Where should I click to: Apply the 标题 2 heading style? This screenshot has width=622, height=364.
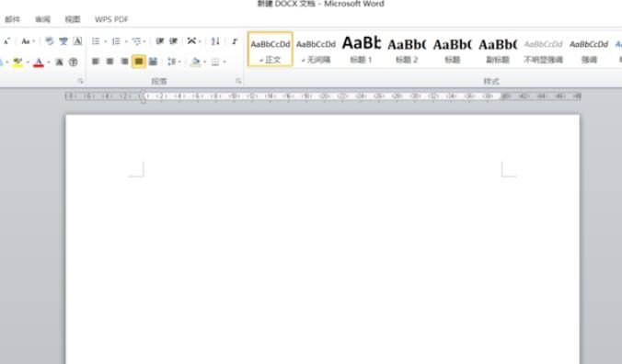point(407,50)
